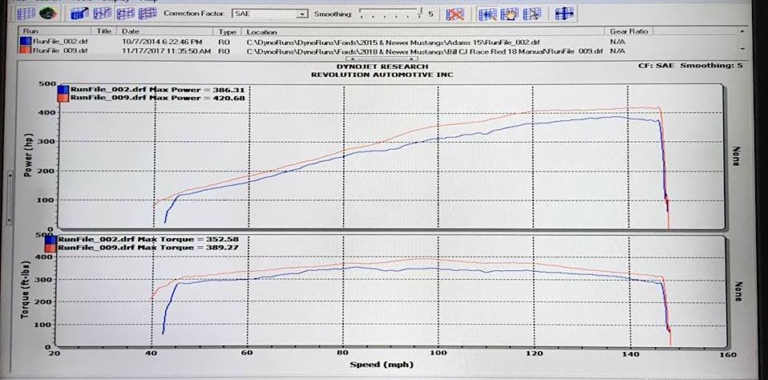Click the blue color swatch for RunFile_002
This screenshot has width=768, height=380.
click(x=25, y=42)
